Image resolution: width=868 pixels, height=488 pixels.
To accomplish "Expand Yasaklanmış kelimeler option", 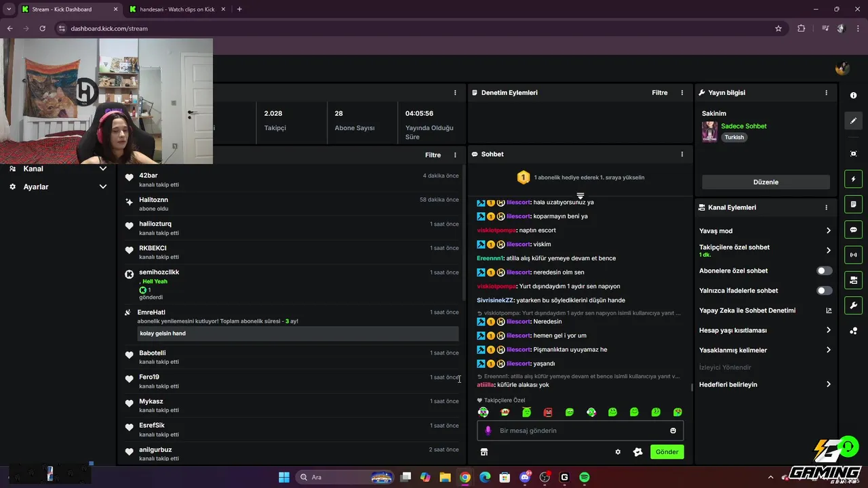I will coord(765,350).
